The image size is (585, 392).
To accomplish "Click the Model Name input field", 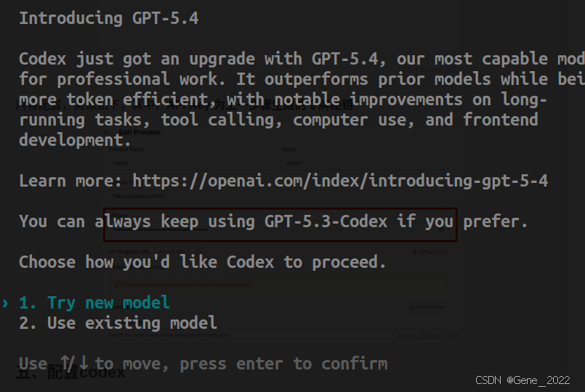I will [x=279, y=323].
